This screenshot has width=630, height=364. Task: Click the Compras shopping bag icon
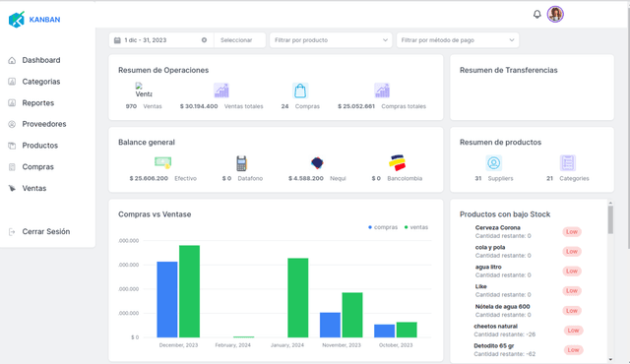(x=300, y=91)
